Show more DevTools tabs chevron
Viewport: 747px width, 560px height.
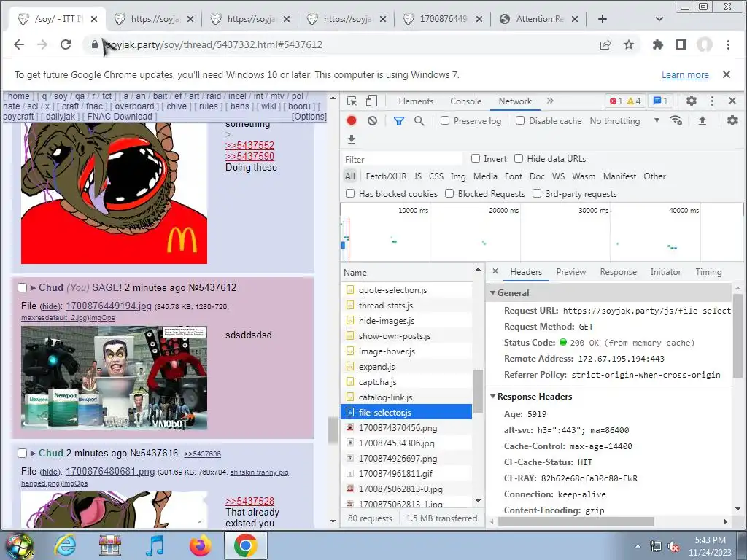(x=550, y=101)
